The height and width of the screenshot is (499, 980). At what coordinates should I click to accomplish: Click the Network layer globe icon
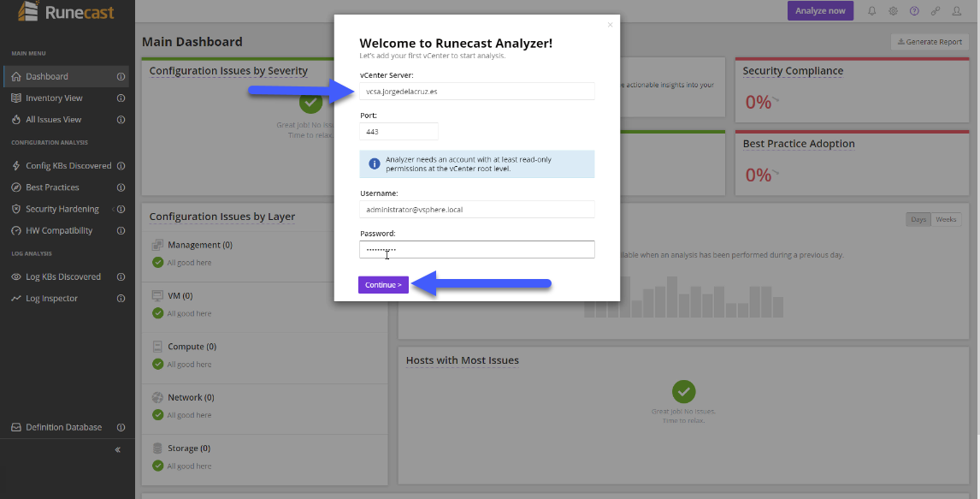[157, 397]
